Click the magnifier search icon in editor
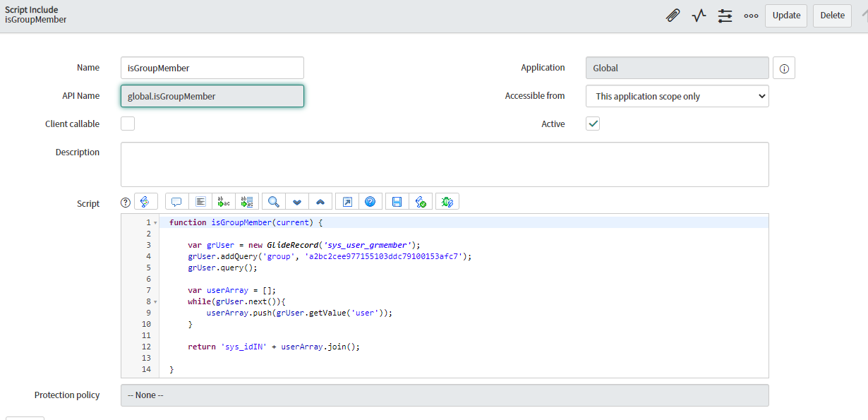Screen dimensions: 868x420 tap(274, 202)
